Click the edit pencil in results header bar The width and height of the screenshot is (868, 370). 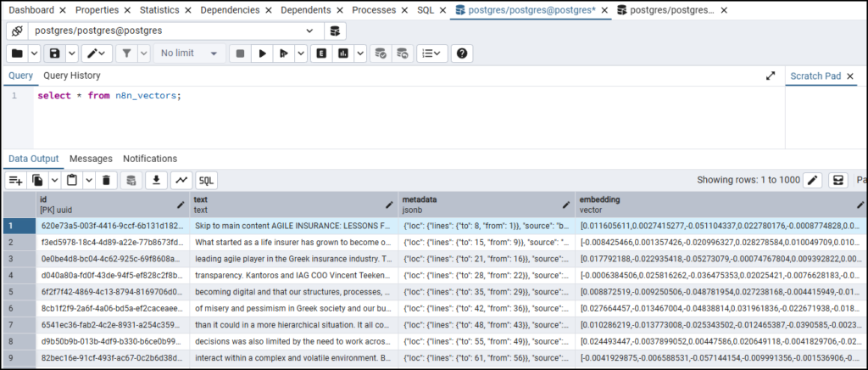(813, 180)
